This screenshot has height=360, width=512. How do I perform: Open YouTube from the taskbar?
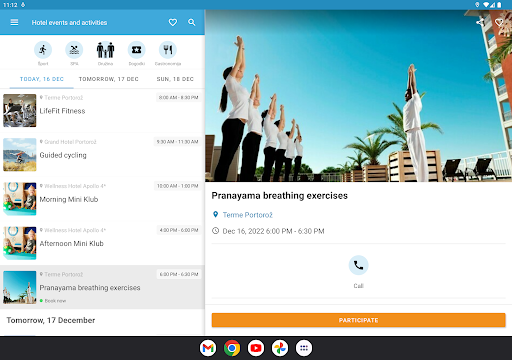[256, 348]
